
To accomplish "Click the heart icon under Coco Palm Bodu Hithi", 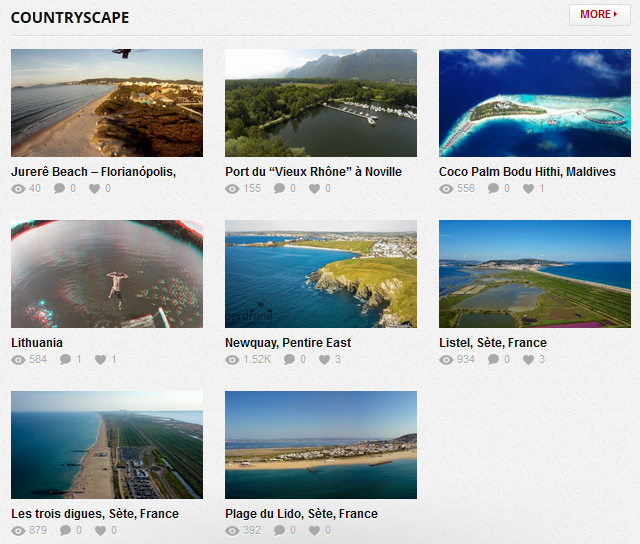I will tap(529, 189).
